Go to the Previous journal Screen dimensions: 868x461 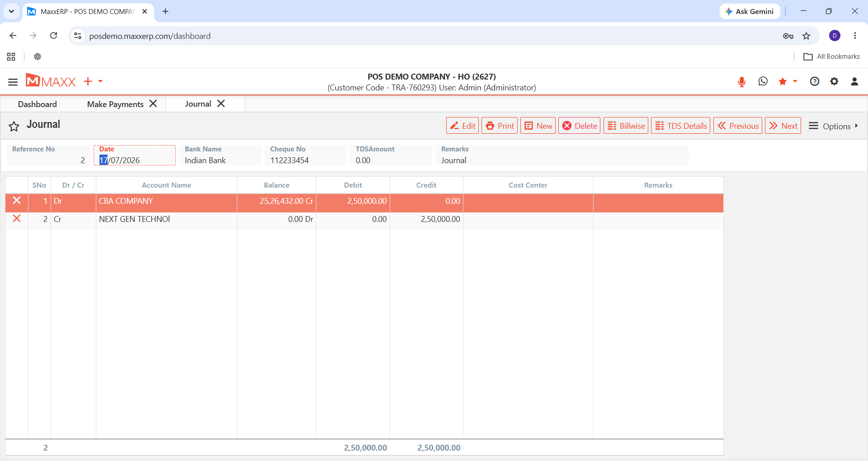[x=738, y=126]
